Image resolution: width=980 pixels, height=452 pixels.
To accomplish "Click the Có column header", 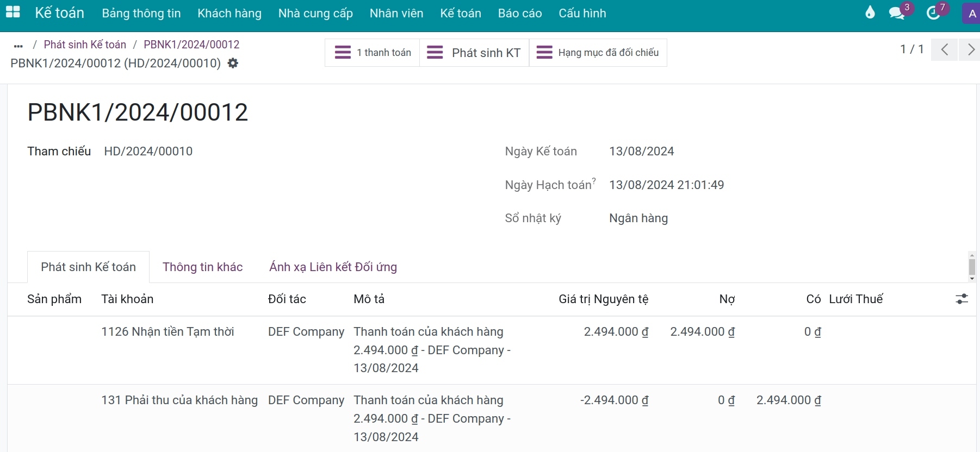I will 814,299.
